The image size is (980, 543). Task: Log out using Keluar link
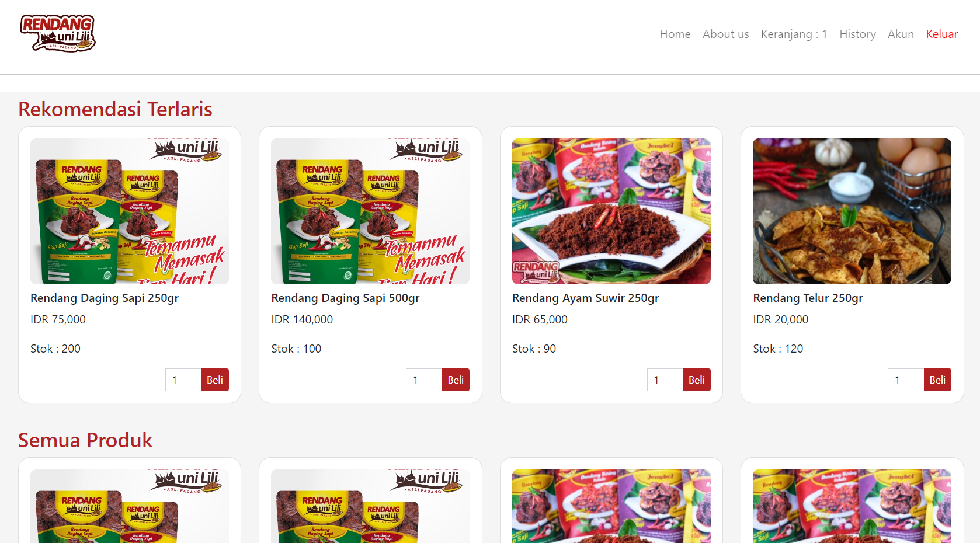point(941,34)
